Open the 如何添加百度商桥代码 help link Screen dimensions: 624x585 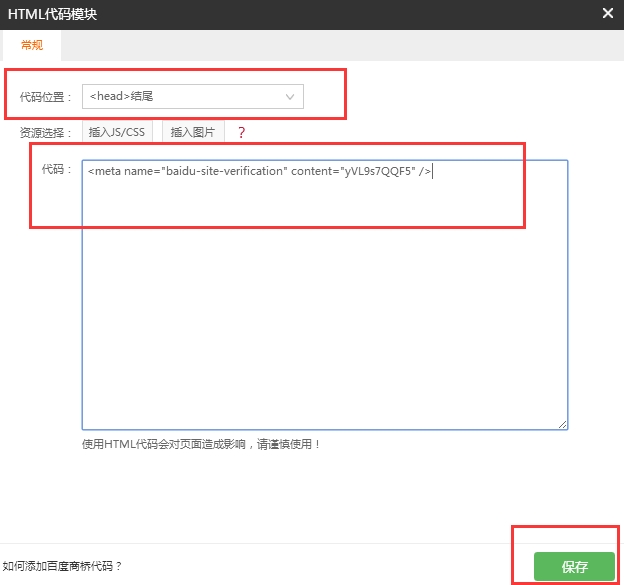(62, 566)
